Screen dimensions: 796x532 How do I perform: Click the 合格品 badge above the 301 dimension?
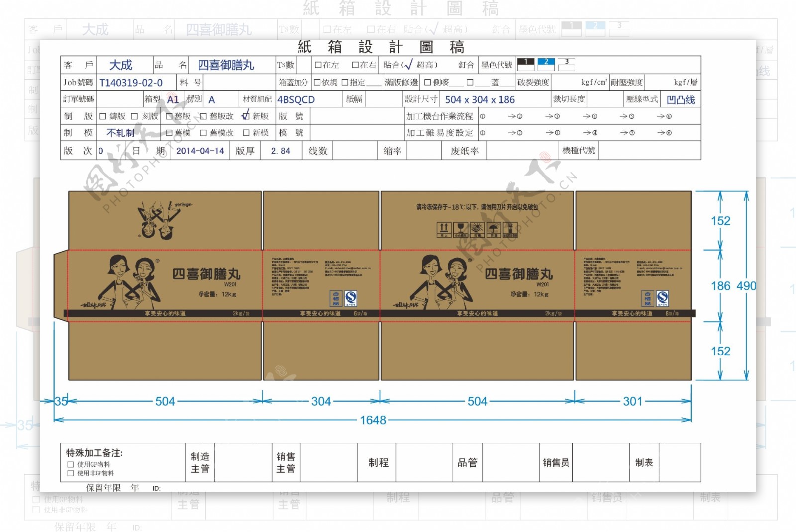(x=647, y=299)
